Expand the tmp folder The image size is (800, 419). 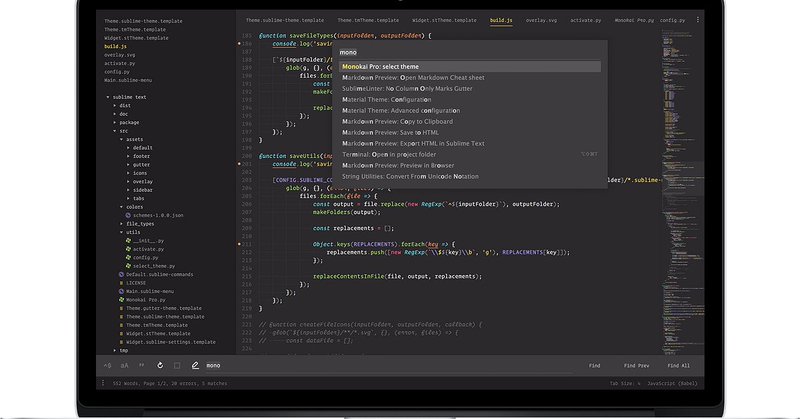(x=115, y=350)
